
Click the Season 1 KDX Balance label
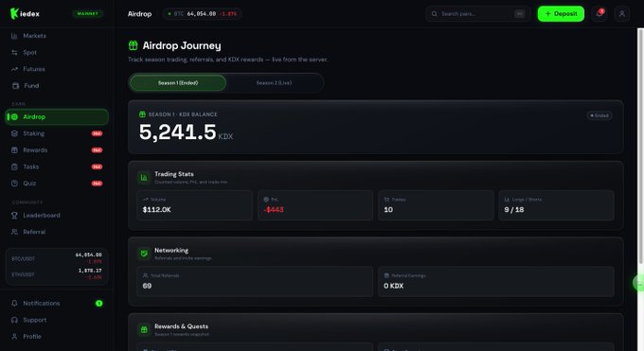tap(183, 114)
